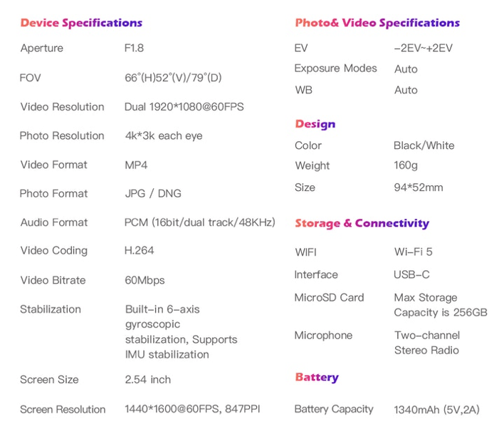Click the Exposure Modes label
The height and width of the screenshot is (434, 504).
pyautogui.click(x=336, y=68)
